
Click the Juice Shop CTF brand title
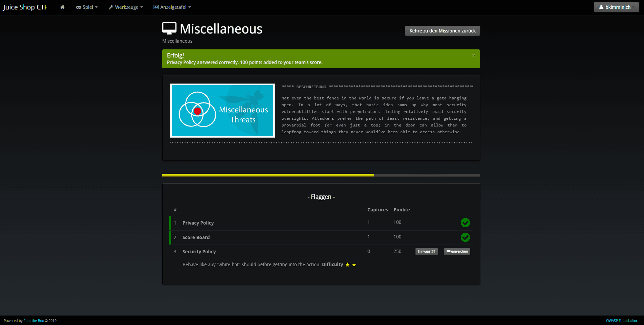click(x=25, y=7)
